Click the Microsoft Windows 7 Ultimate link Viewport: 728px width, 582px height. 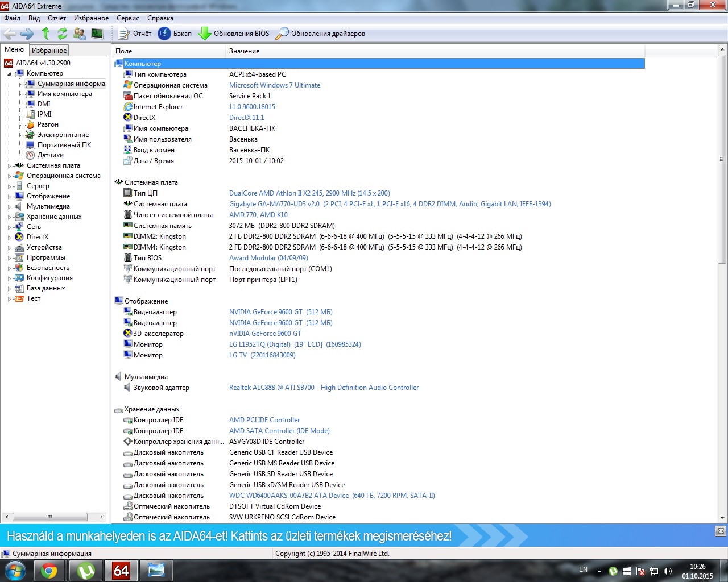pos(274,85)
